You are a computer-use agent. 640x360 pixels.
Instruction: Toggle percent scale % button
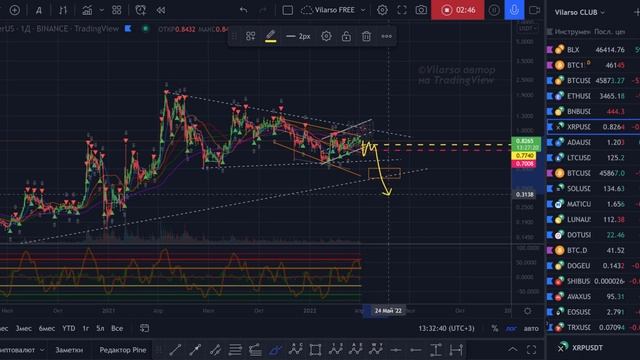pos(495,328)
